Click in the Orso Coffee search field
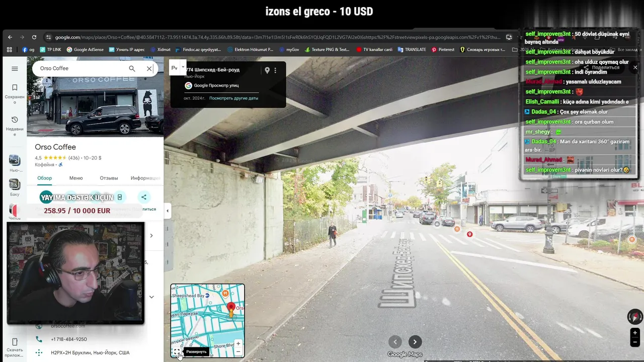644x362 pixels. [80, 68]
